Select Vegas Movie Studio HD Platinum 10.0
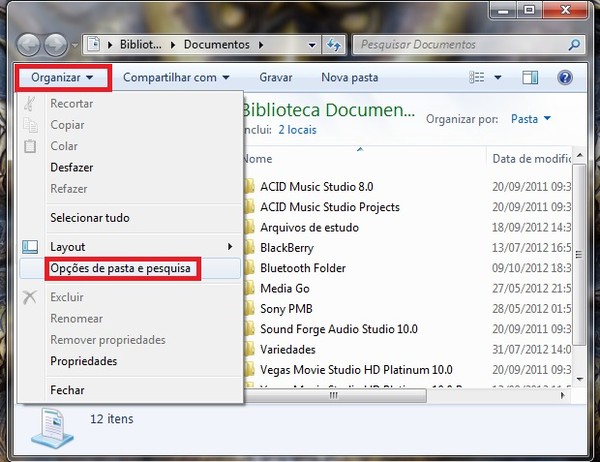 (x=356, y=370)
